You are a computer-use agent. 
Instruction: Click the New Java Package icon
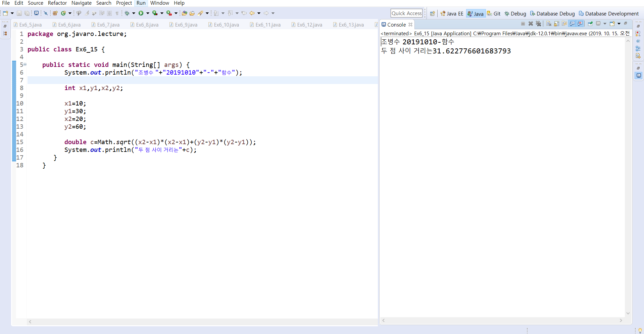[55, 13]
